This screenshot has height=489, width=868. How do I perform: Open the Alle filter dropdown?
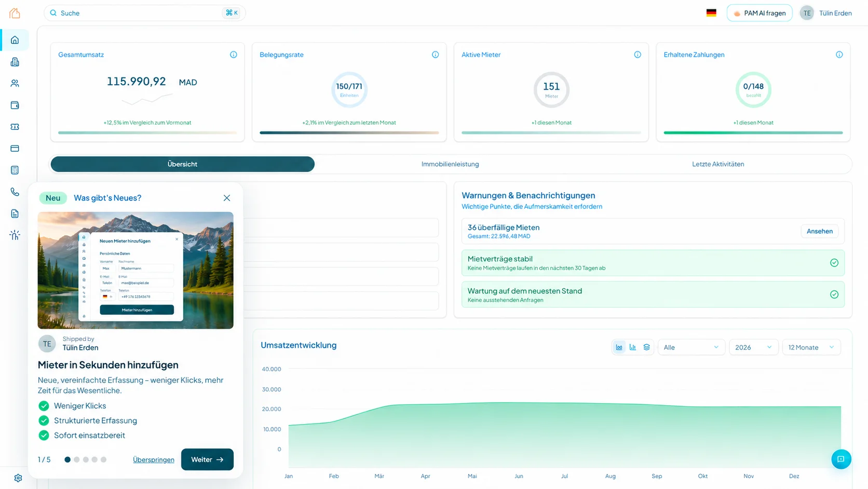[691, 347]
